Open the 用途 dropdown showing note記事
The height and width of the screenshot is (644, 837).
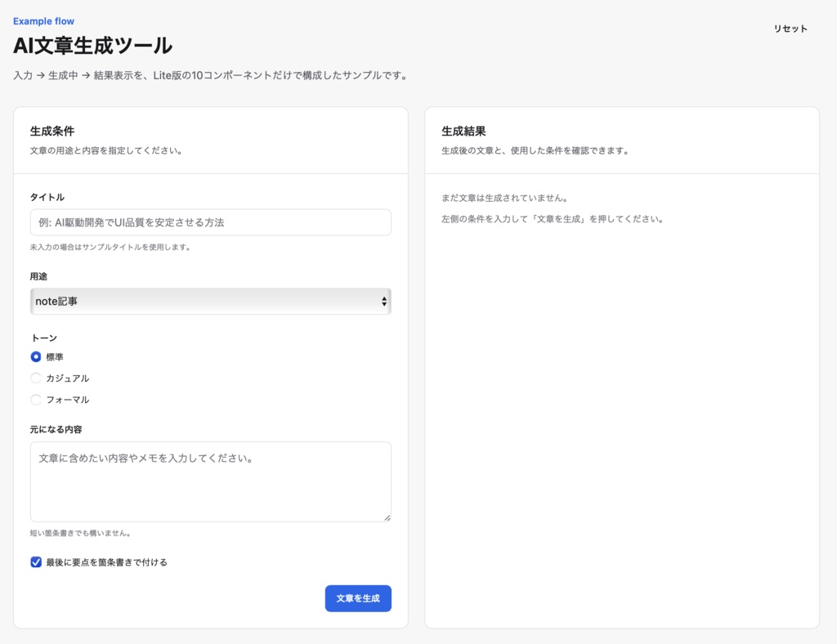(x=211, y=302)
